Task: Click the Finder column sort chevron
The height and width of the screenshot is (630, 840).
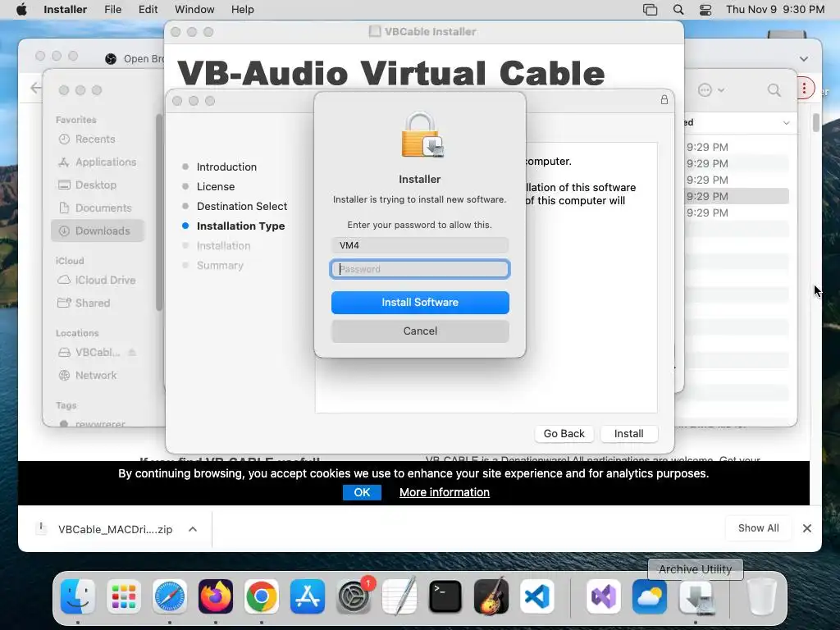Action: coord(786,123)
